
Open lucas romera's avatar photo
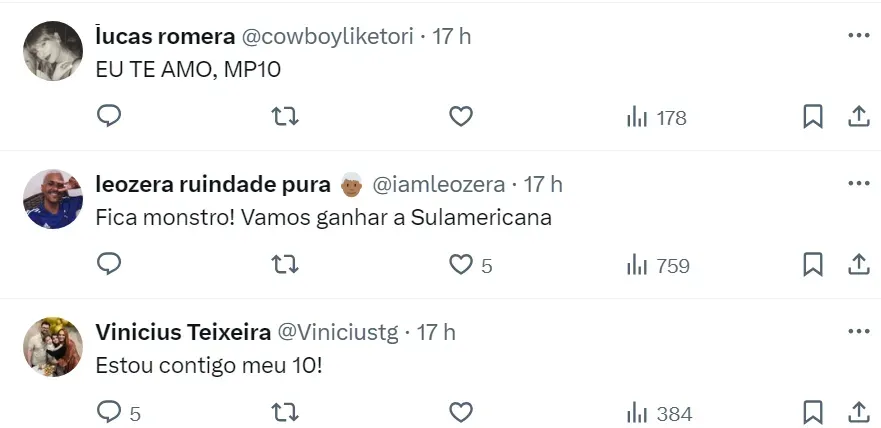click(x=53, y=51)
